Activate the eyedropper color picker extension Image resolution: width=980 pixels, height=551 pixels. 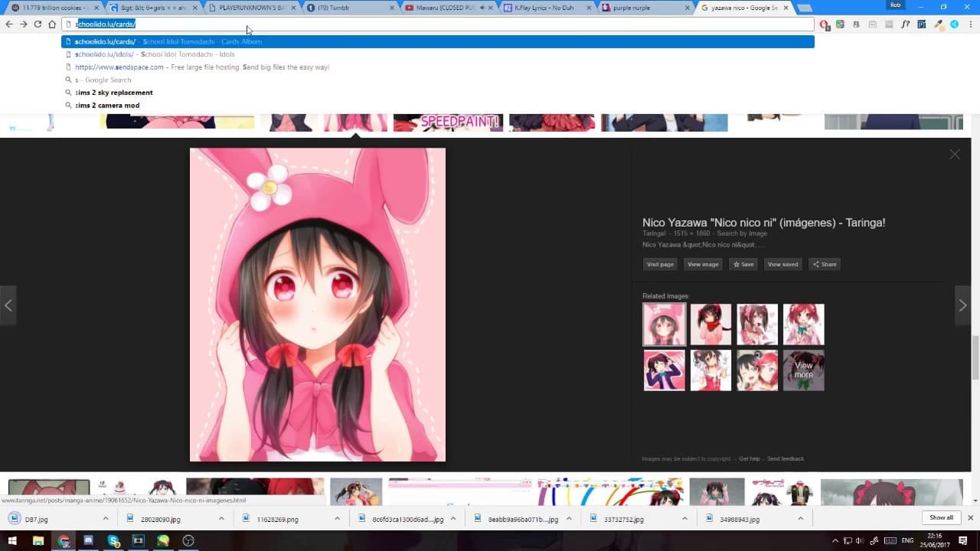pyautogui.click(x=939, y=24)
